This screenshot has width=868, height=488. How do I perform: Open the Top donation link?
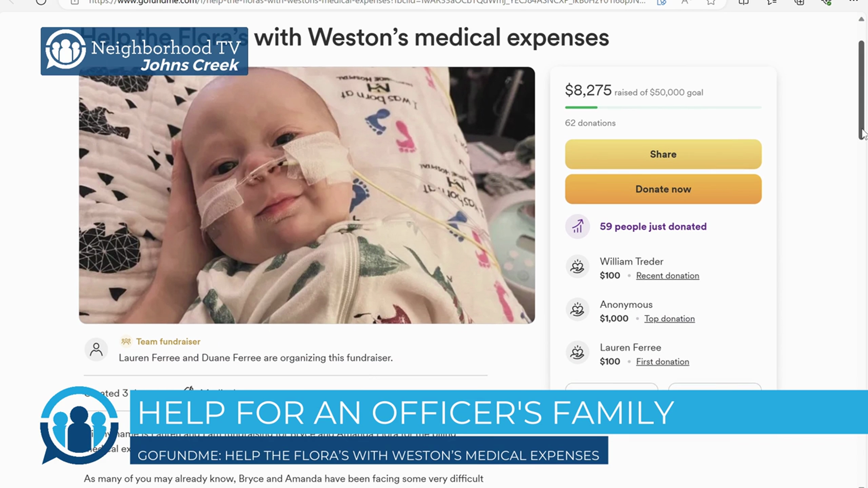(x=670, y=319)
